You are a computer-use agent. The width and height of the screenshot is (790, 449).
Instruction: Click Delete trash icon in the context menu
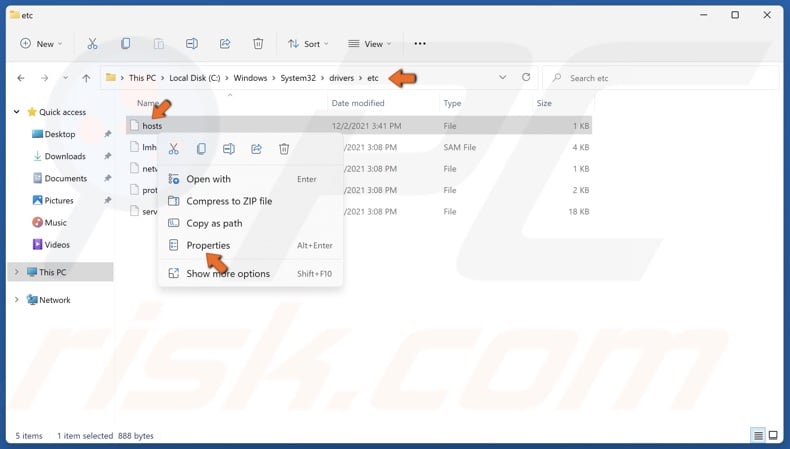click(x=284, y=149)
